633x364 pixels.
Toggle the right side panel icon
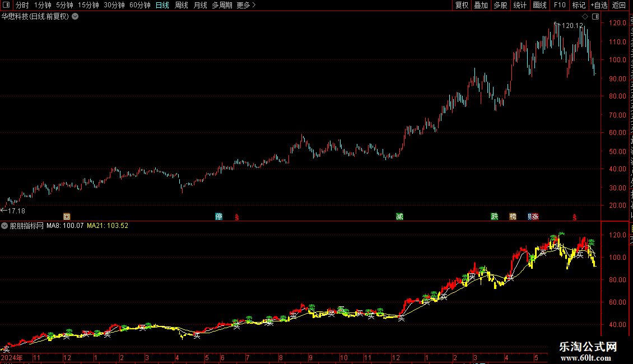click(595, 17)
